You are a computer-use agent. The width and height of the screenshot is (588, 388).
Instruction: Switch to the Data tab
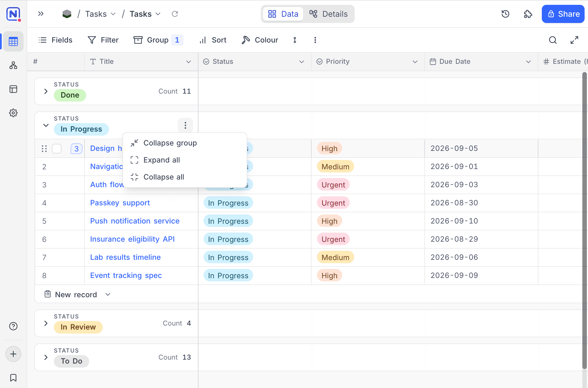283,14
